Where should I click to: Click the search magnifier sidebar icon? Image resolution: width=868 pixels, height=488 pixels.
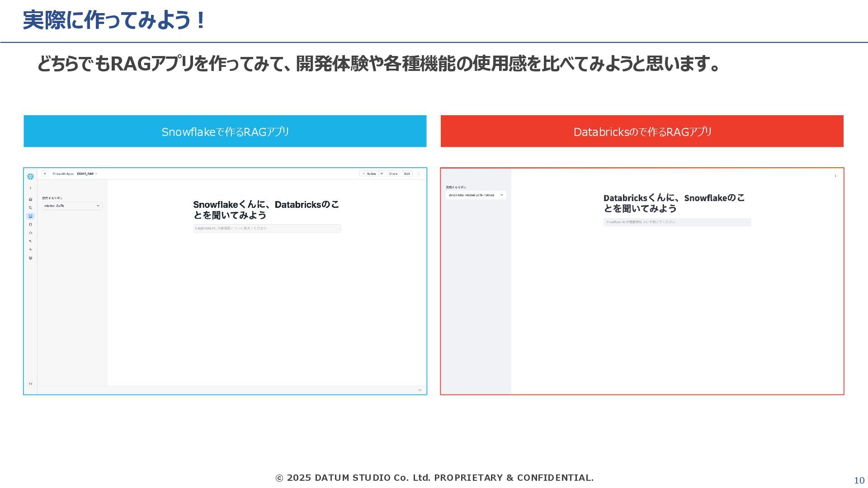30,208
